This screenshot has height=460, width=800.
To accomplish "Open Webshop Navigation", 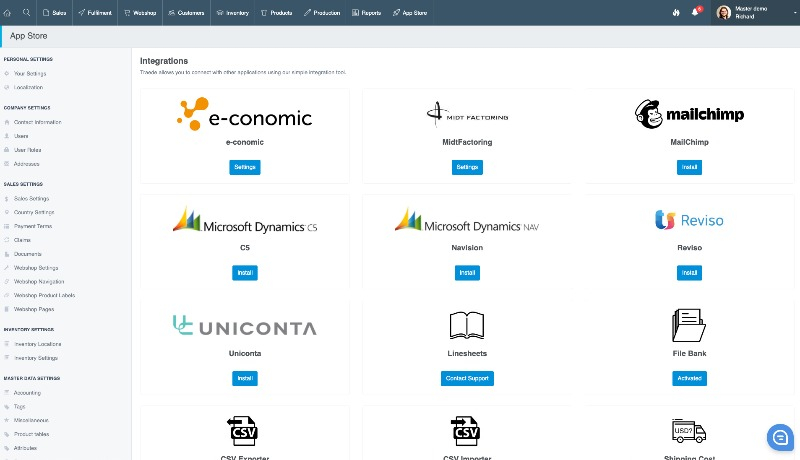I will point(39,282).
